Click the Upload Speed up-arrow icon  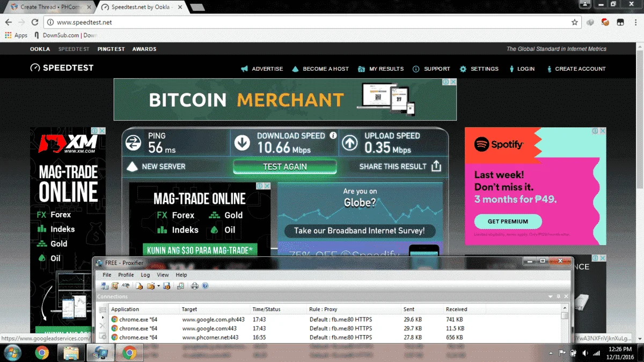click(349, 143)
